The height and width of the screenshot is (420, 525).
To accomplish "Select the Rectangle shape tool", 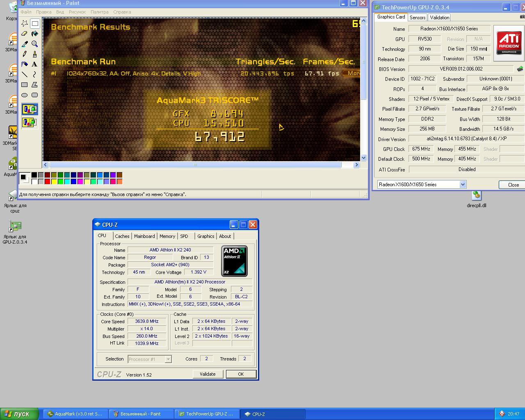I will coord(25,85).
